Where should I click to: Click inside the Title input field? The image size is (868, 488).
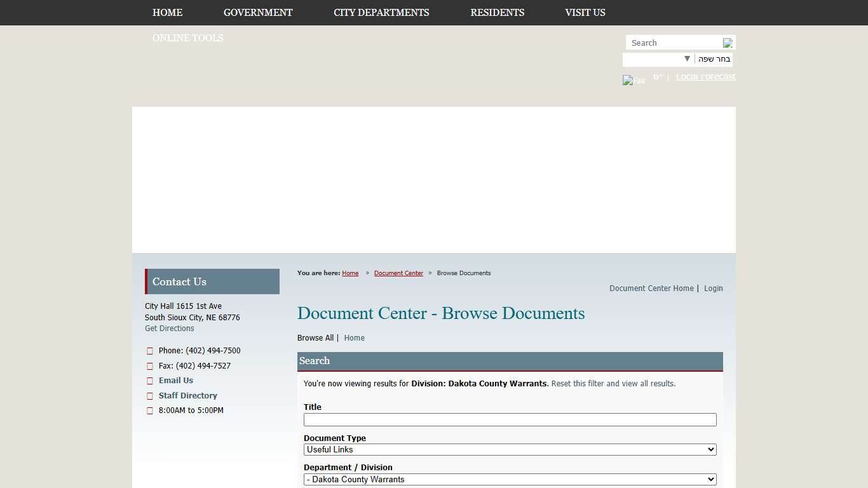[x=509, y=419]
